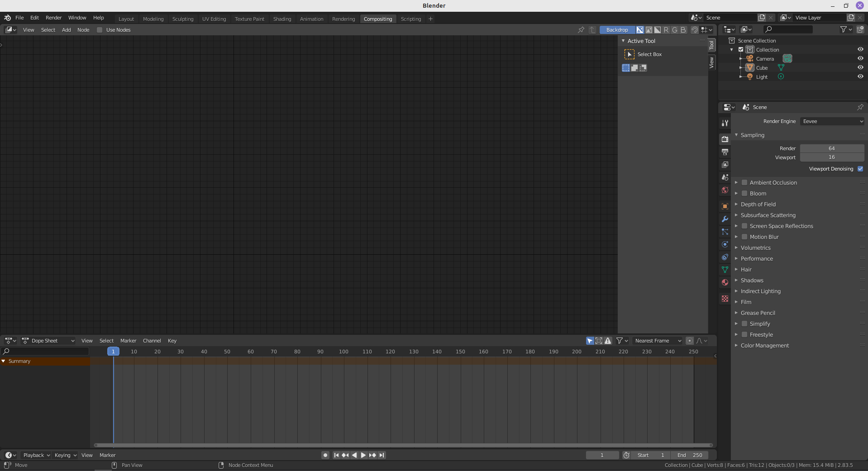This screenshot has width=868, height=471.
Task: Open the Render menu
Action: click(53, 18)
